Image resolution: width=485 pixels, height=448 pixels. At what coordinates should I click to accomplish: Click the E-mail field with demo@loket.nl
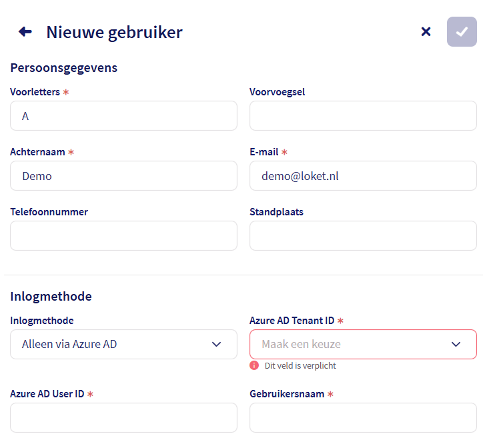(x=363, y=176)
